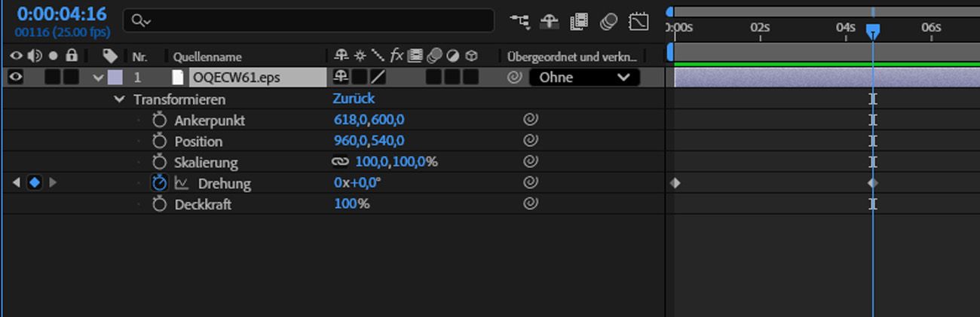Go to next Drehung keyframe

coord(53,182)
